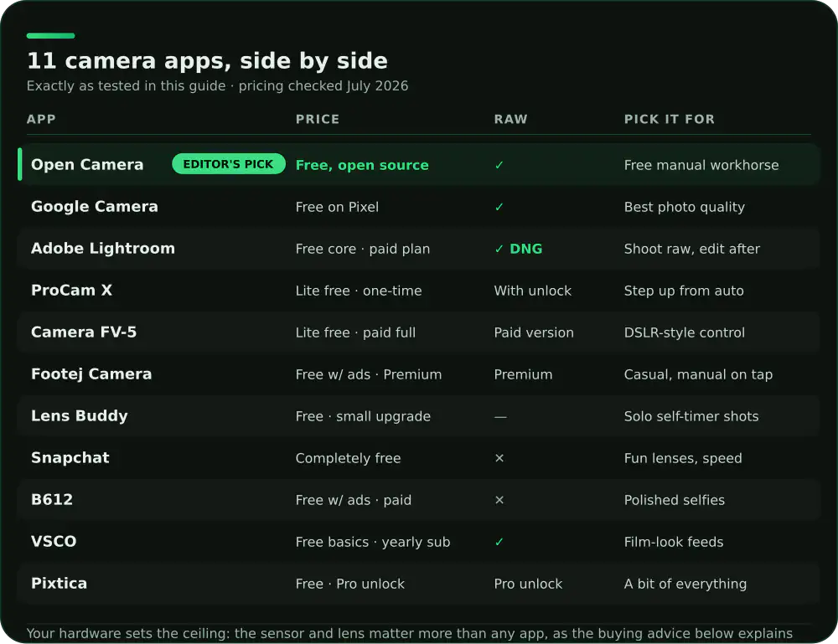The image size is (838, 644).
Task: Click the 'Your hardware sets the ceiling' footnote
Action: pyautogui.click(x=410, y=633)
